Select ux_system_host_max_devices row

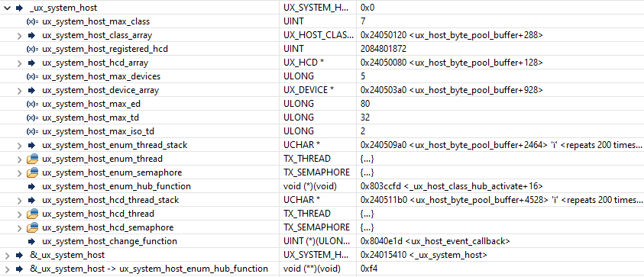pyautogui.click(x=322, y=76)
